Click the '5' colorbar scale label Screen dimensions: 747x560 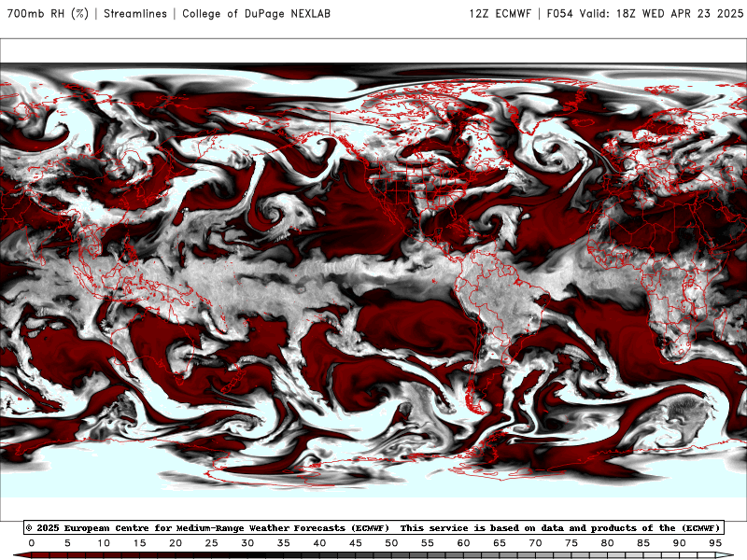(x=67, y=543)
